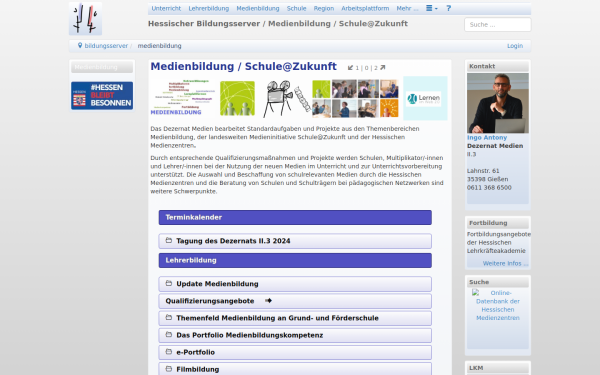Screen dimensions: 600x375
Task: Click the Terminkalender section header
Action: (295, 217)
